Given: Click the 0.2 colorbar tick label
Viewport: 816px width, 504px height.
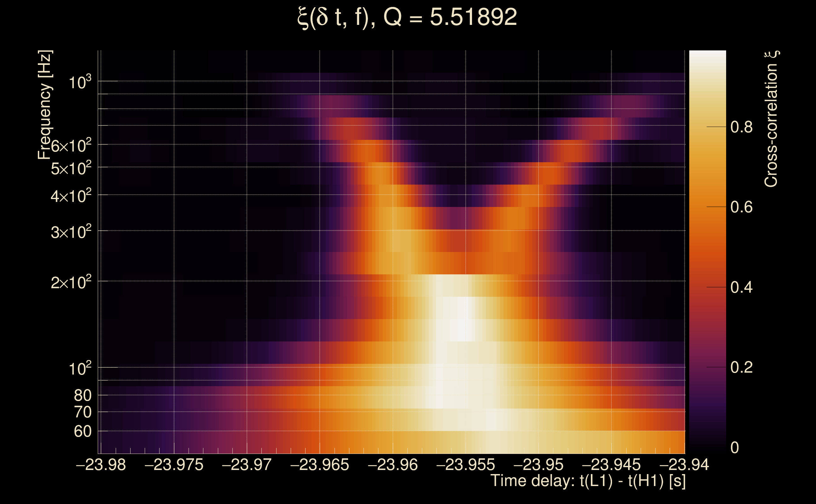Looking at the screenshot, I should (x=742, y=367).
